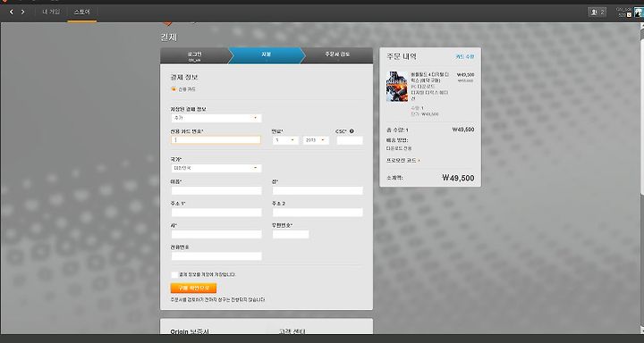This screenshot has width=644, height=343.
Task: Click the Address 2 input field
Action: [318, 212]
